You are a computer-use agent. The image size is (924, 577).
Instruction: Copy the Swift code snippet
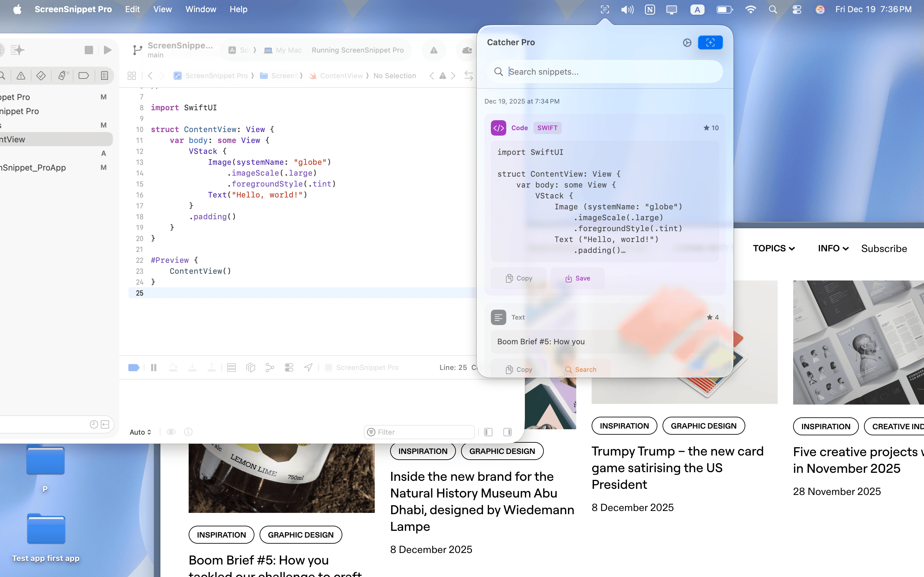518,278
